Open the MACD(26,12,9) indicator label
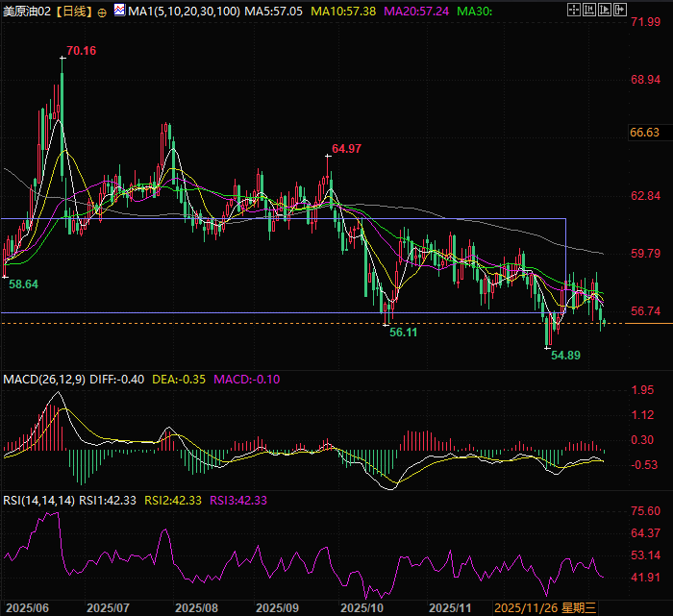Image resolution: width=673 pixels, height=616 pixels. [x=42, y=379]
